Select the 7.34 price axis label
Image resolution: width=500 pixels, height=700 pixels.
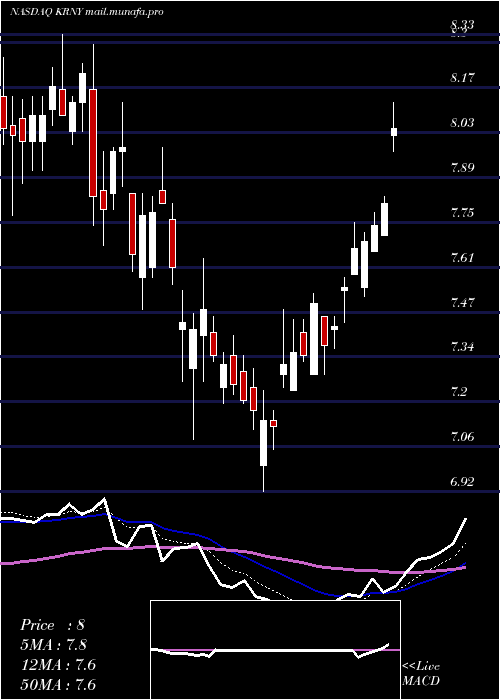[462, 346]
